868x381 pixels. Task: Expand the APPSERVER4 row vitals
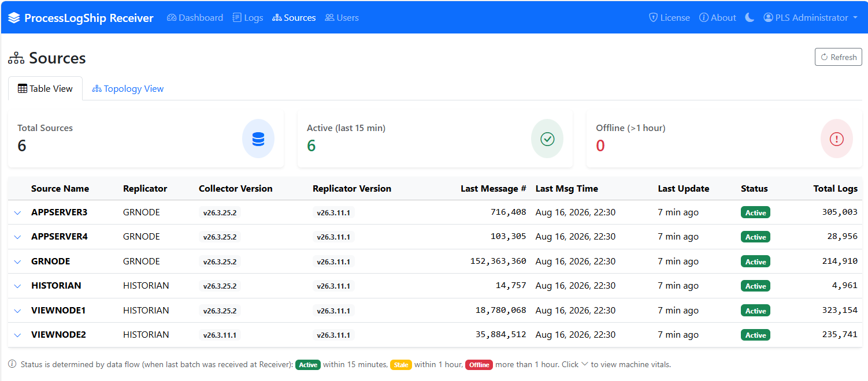pyautogui.click(x=17, y=237)
